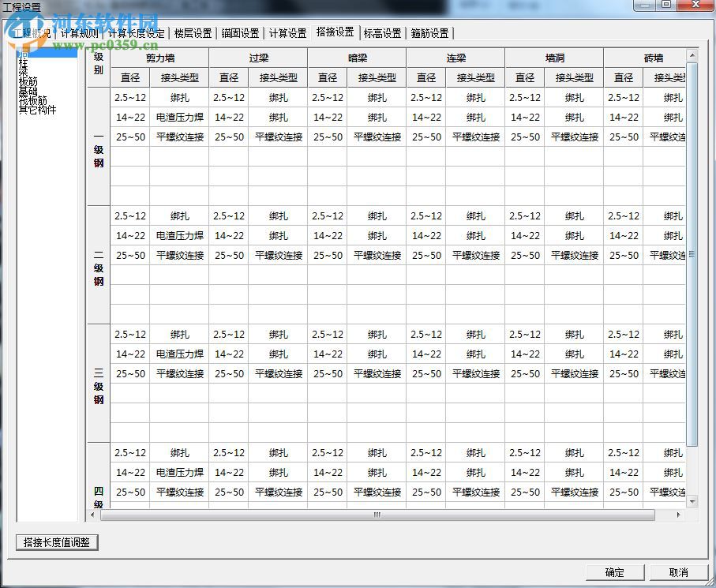Open the 计算设置 tab
This screenshot has height=588, width=716.
(x=287, y=33)
